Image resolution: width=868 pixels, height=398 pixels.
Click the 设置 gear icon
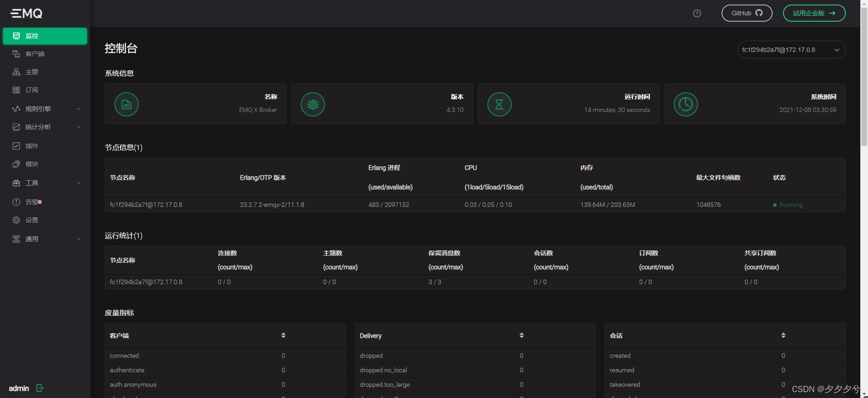coord(16,220)
